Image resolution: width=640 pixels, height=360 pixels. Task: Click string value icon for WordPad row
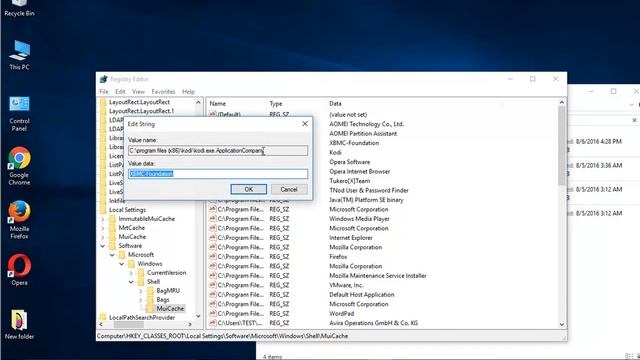(x=213, y=313)
